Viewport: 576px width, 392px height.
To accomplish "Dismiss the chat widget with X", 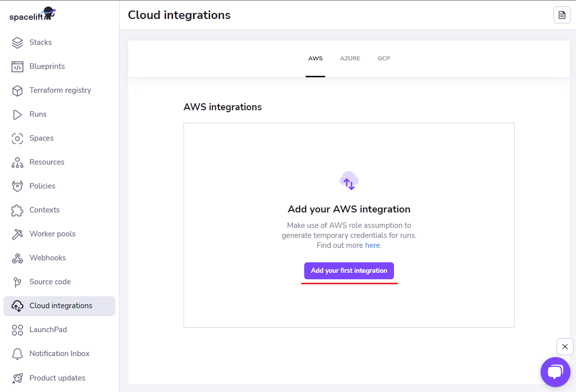I will point(565,347).
